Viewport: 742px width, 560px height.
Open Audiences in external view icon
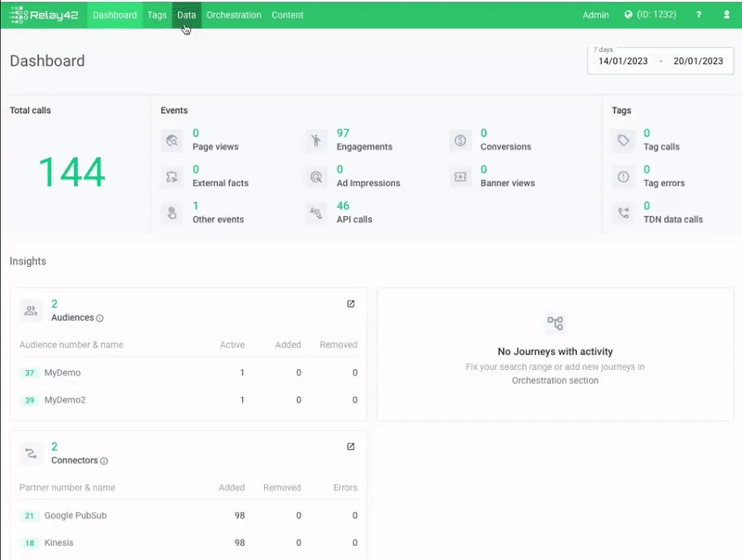point(351,304)
